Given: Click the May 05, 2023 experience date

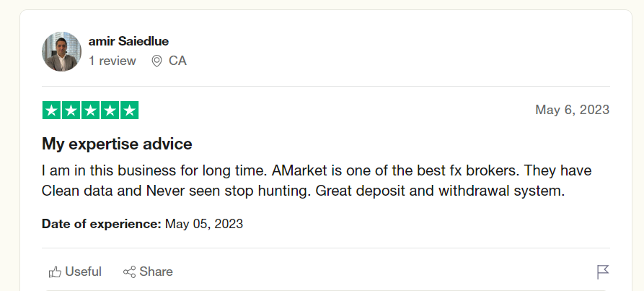Looking at the screenshot, I should [204, 224].
